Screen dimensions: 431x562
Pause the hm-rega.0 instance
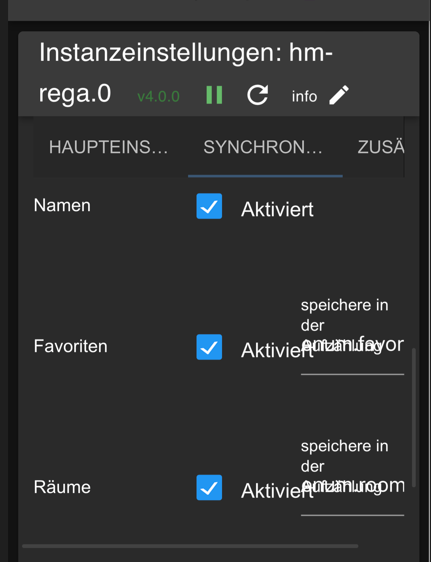coord(214,95)
